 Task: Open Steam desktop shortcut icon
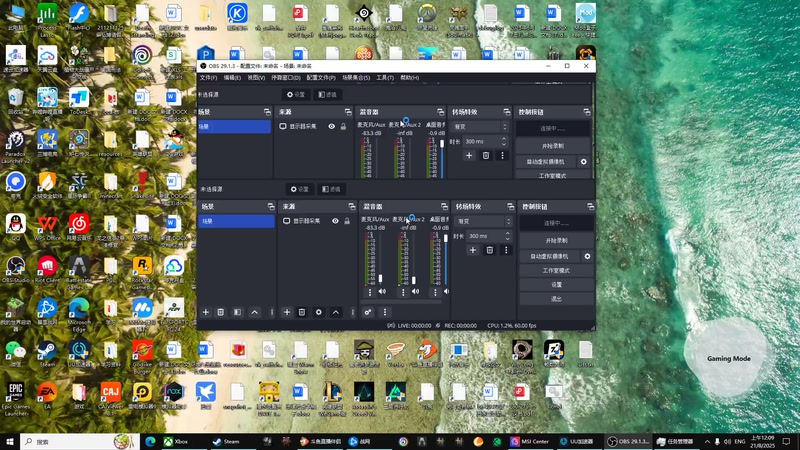click(x=47, y=354)
